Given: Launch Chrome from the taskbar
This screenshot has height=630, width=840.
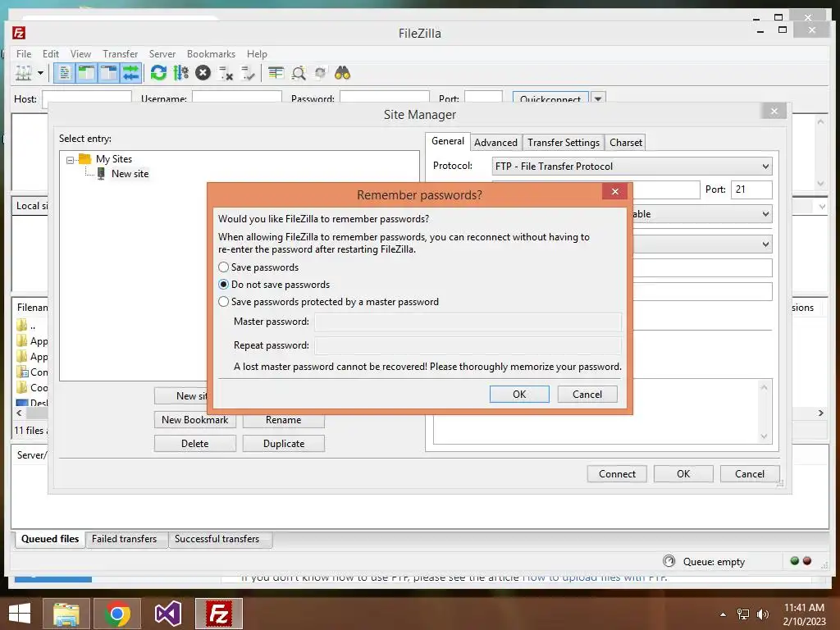Looking at the screenshot, I should click(x=117, y=614).
